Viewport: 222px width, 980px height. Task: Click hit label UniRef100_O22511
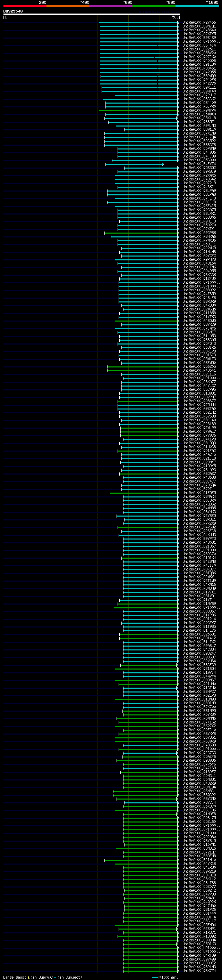click(x=199, y=49)
